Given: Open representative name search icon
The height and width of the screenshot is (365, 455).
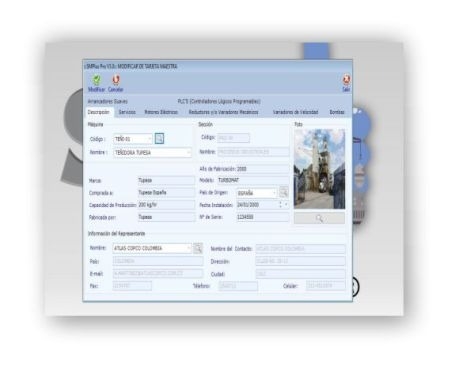Looking at the screenshot, I should (x=198, y=248).
